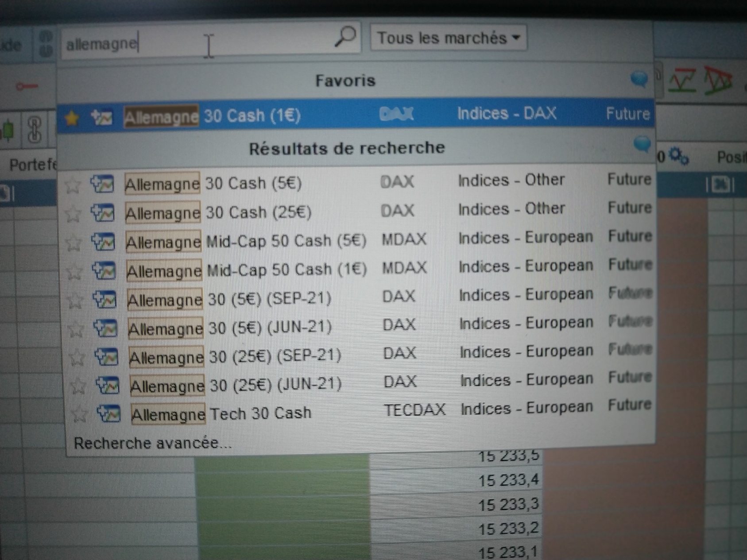
Task: Star Allemagne 30 (5€) (JUN-21)
Action: pyautogui.click(x=76, y=329)
